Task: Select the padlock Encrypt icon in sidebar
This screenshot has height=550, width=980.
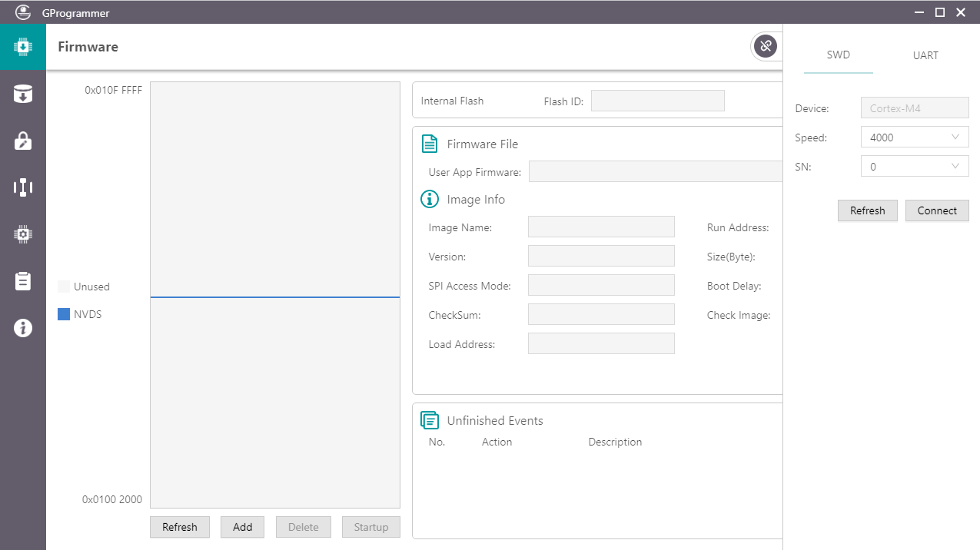Action: click(x=23, y=141)
